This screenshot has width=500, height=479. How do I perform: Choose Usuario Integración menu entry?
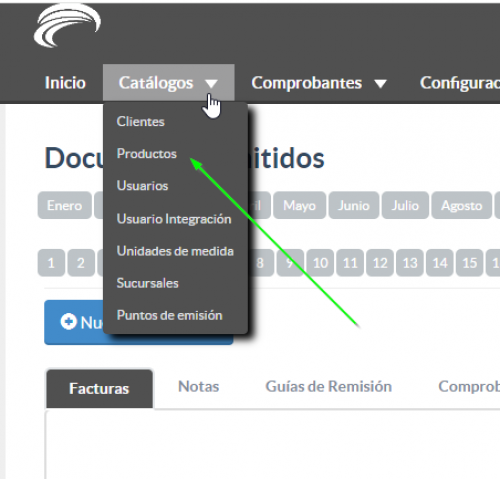(174, 219)
